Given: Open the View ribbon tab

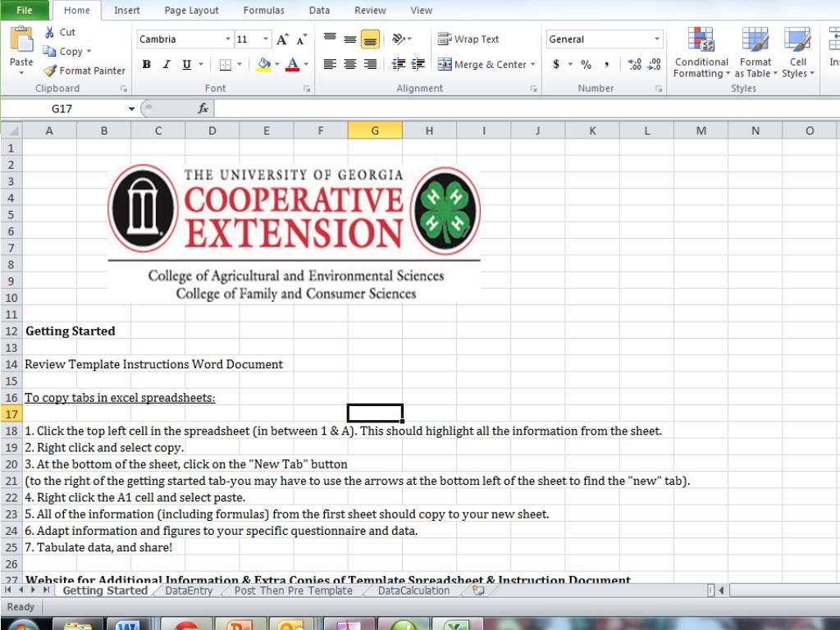Looking at the screenshot, I should [x=421, y=10].
